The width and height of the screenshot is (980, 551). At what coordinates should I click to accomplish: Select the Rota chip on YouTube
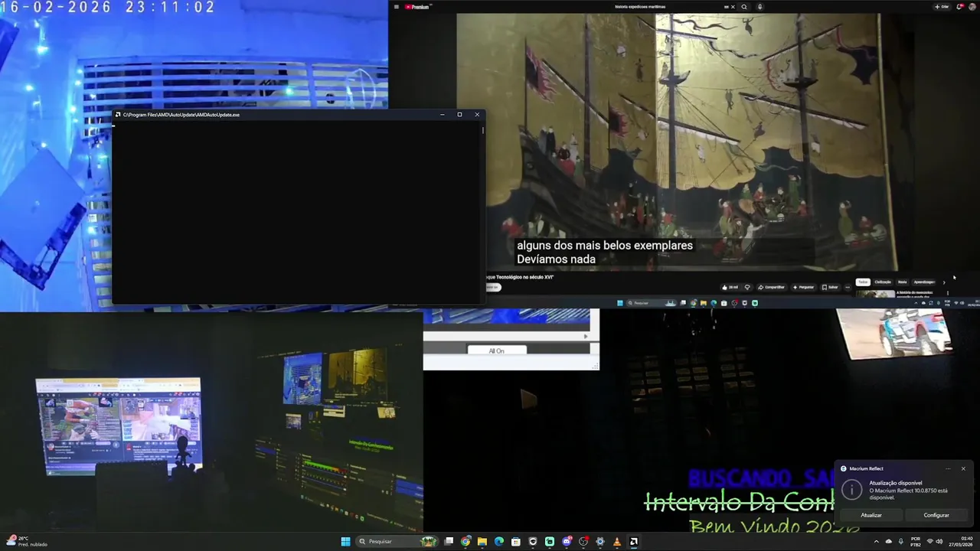[x=903, y=282]
